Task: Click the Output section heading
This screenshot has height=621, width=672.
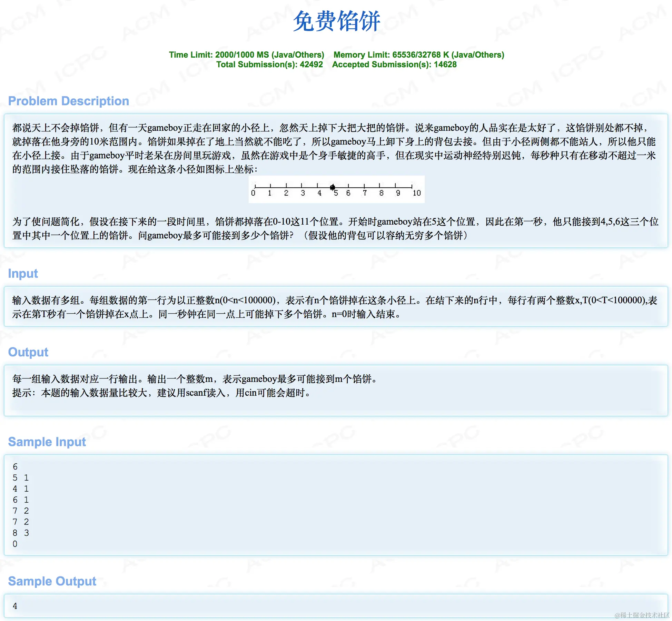Action: pyautogui.click(x=28, y=352)
